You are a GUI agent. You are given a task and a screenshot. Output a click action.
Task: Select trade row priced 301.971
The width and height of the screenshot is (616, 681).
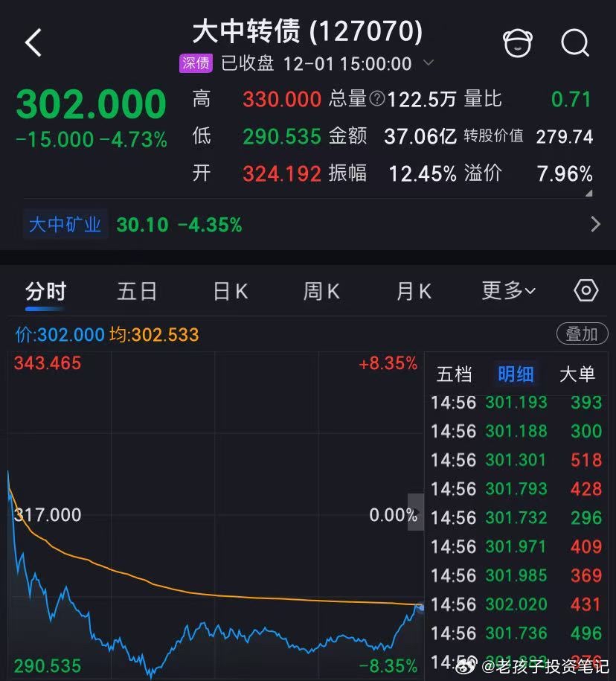(x=516, y=547)
